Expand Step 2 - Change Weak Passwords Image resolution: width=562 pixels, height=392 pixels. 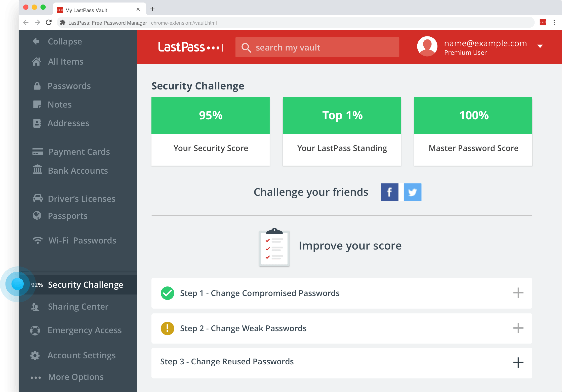(518, 328)
